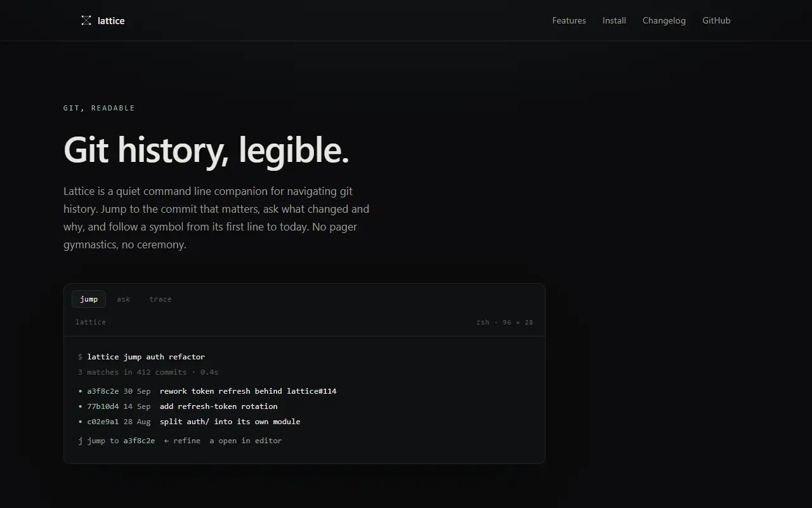
Task: Open the Changelog link
Action: (664, 20)
